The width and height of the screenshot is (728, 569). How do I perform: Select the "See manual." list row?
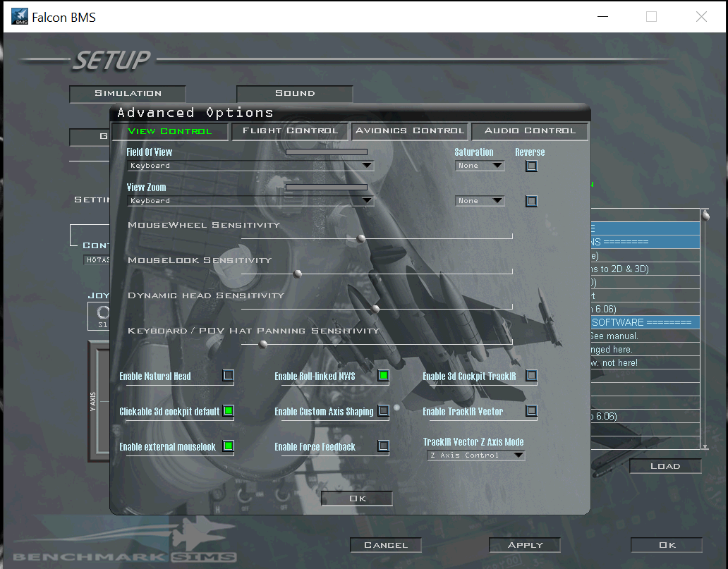[645, 336]
